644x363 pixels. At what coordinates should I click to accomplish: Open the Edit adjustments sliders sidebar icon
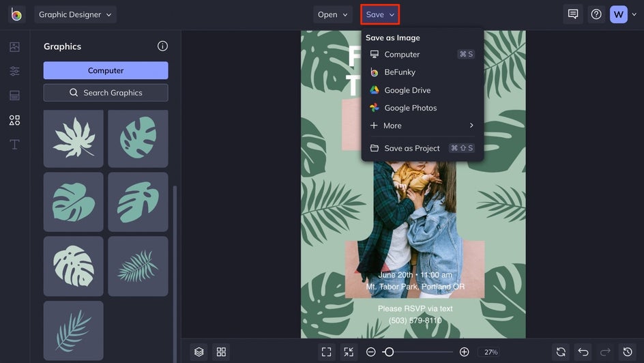[14, 71]
